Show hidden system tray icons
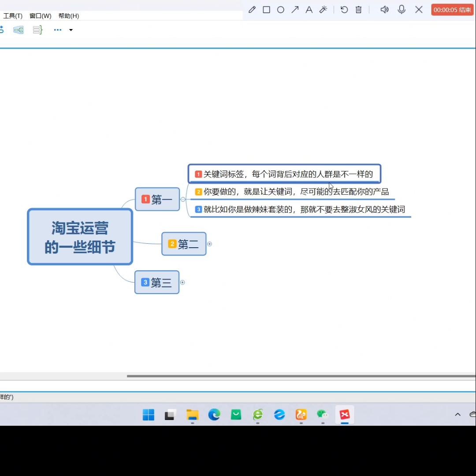The width and height of the screenshot is (476, 476). [458, 415]
